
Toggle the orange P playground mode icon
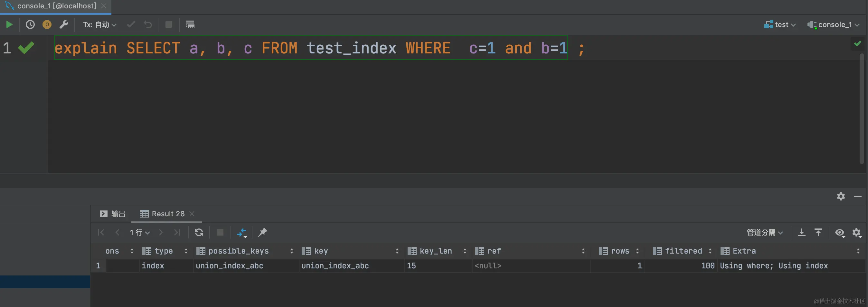(47, 24)
